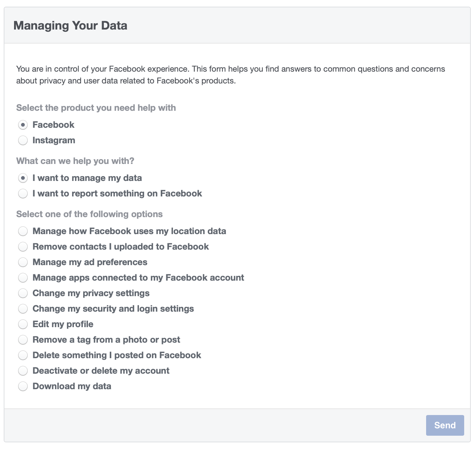Screen dimensions: 476x449
Task: Pick 'Change my security and login settings'
Action: (23, 309)
